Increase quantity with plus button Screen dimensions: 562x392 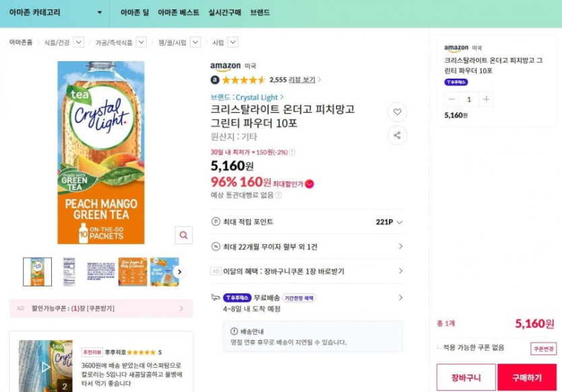point(486,100)
